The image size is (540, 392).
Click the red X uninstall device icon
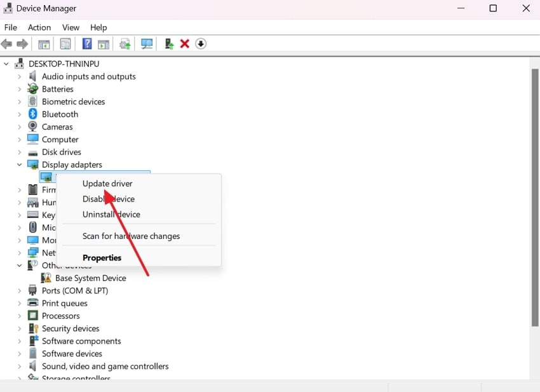point(185,44)
